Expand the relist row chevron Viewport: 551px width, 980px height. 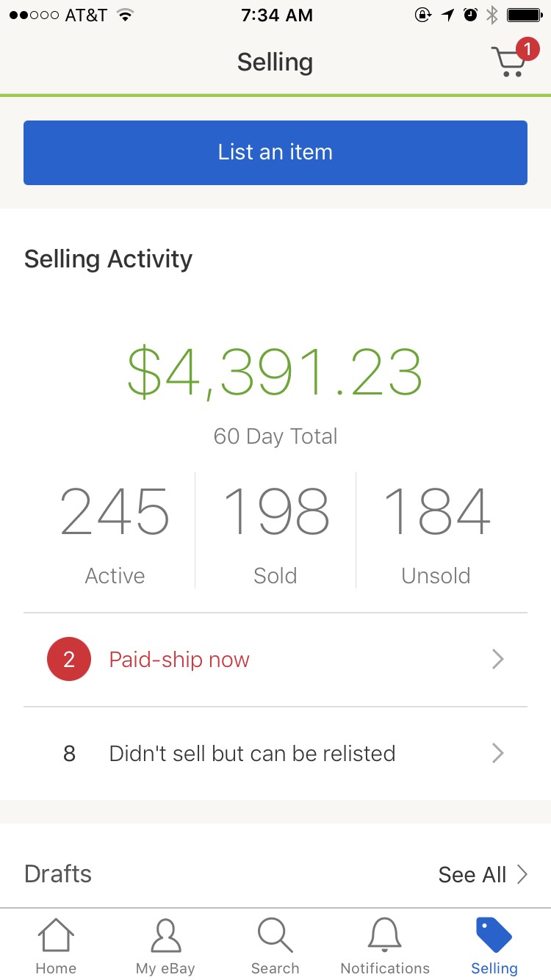click(x=498, y=754)
